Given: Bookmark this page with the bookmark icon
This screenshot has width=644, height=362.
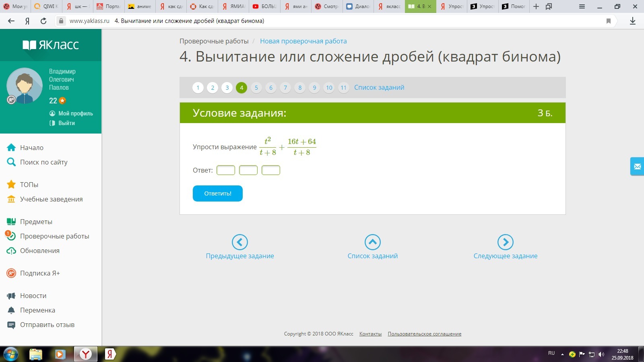Looking at the screenshot, I should 609,21.
